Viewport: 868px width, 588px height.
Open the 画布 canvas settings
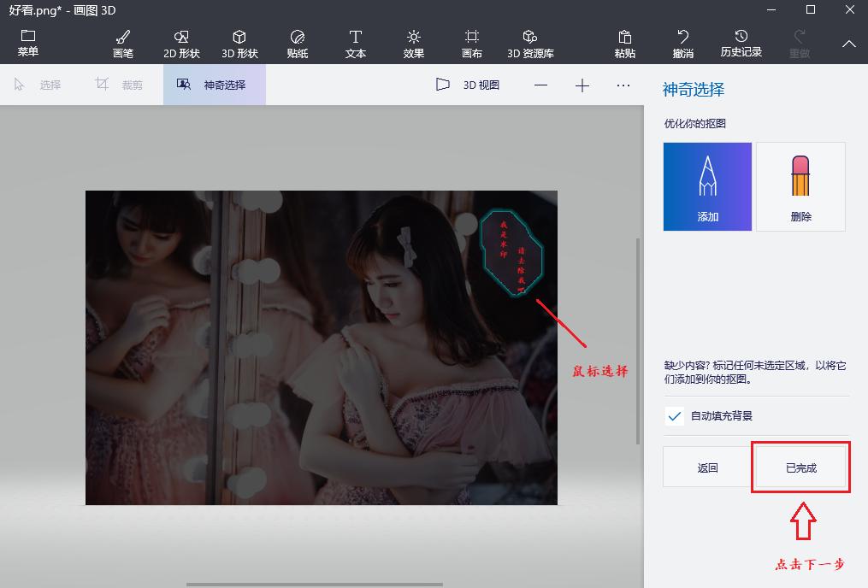(x=471, y=41)
